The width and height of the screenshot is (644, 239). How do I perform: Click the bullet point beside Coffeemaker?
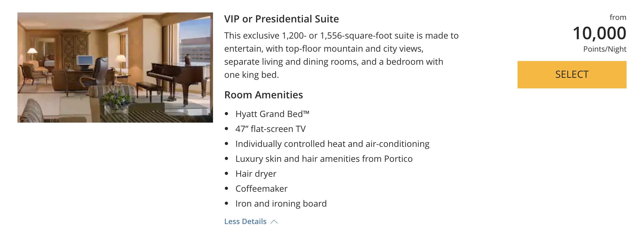[227, 188]
